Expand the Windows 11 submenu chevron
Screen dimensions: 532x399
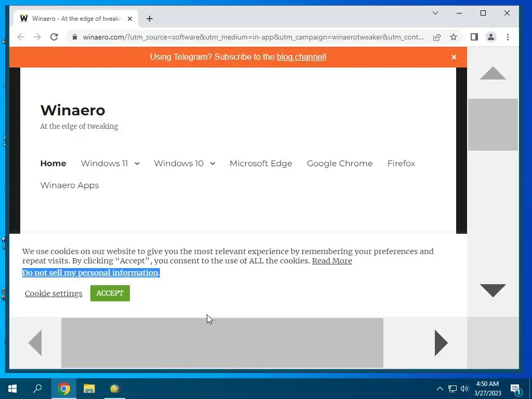point(137,164)
